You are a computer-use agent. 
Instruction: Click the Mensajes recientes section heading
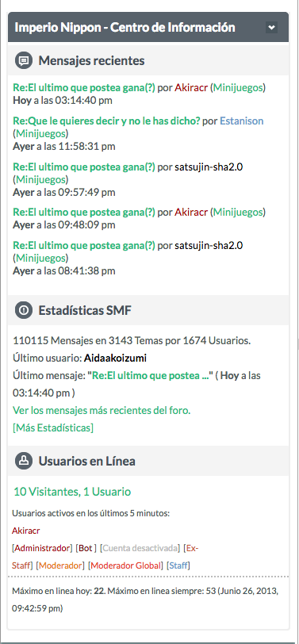tap(91, 61)
